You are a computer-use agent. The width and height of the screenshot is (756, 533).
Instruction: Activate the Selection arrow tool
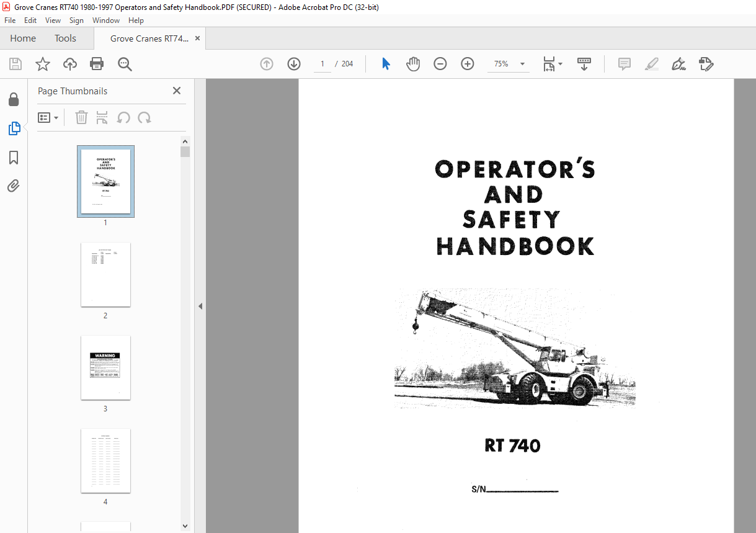pos(386,64)
